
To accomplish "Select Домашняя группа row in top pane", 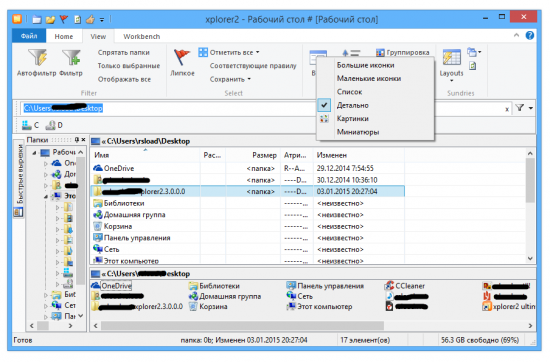I will coord(247,215).
